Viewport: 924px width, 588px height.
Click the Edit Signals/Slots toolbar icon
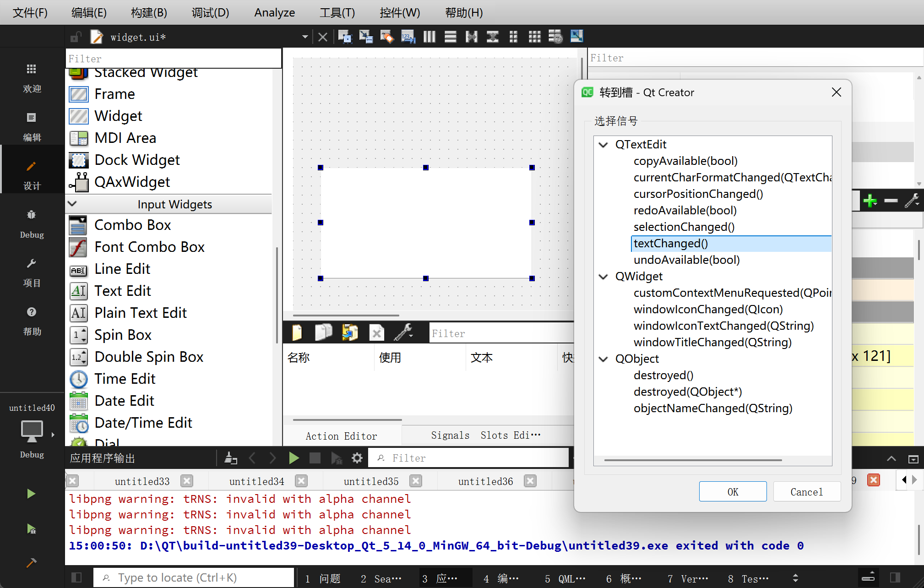365,37
